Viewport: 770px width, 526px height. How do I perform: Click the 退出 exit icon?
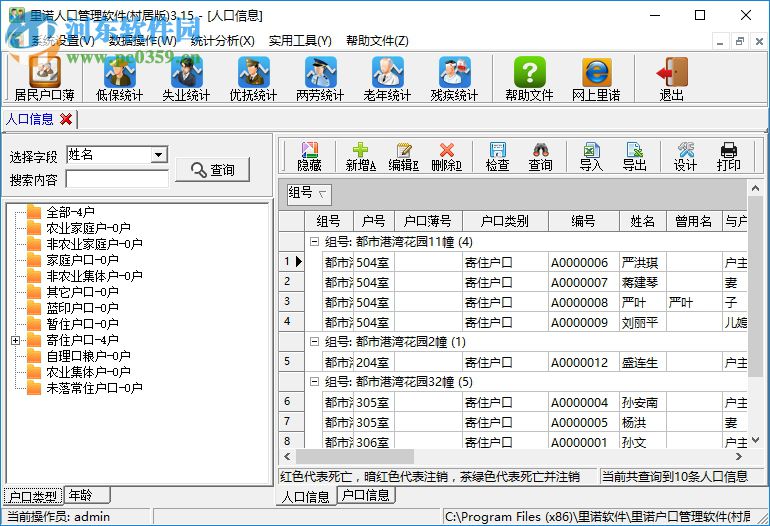click(x=671, y=78)
